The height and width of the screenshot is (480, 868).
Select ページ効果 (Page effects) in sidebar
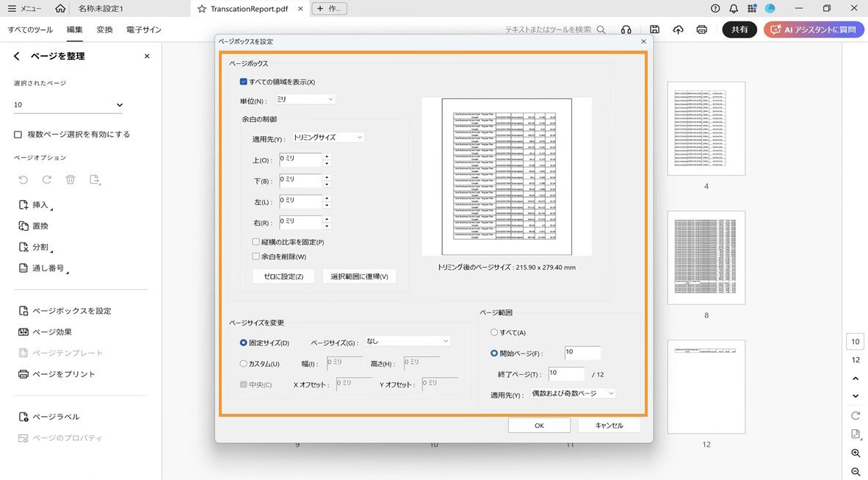(x=47, y=331)
